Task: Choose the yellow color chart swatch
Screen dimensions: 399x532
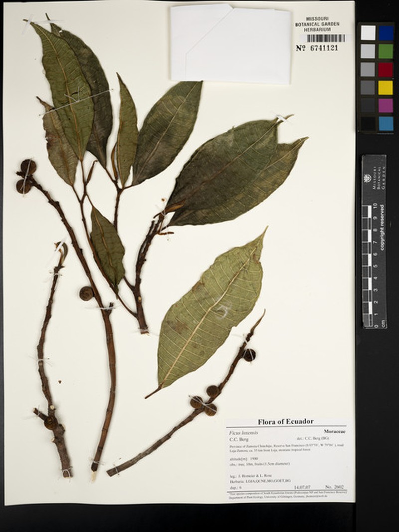Action: click(x=386, y=87)
